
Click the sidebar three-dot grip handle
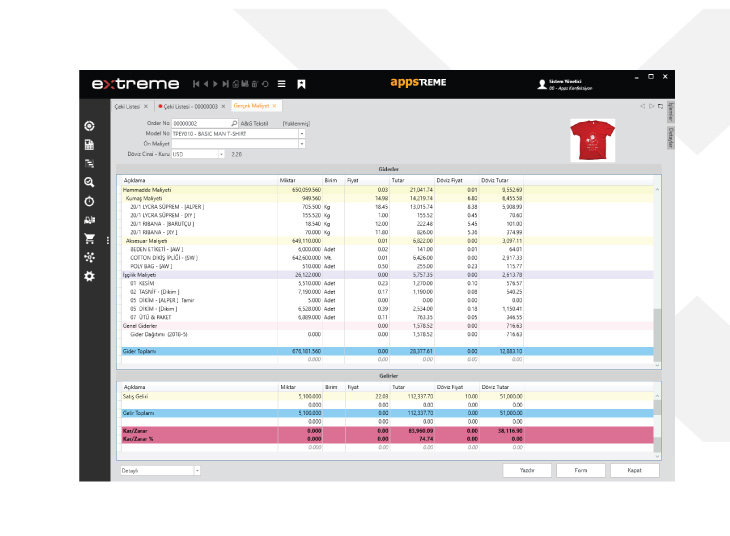pyautogui.click(x=108, y=240)
